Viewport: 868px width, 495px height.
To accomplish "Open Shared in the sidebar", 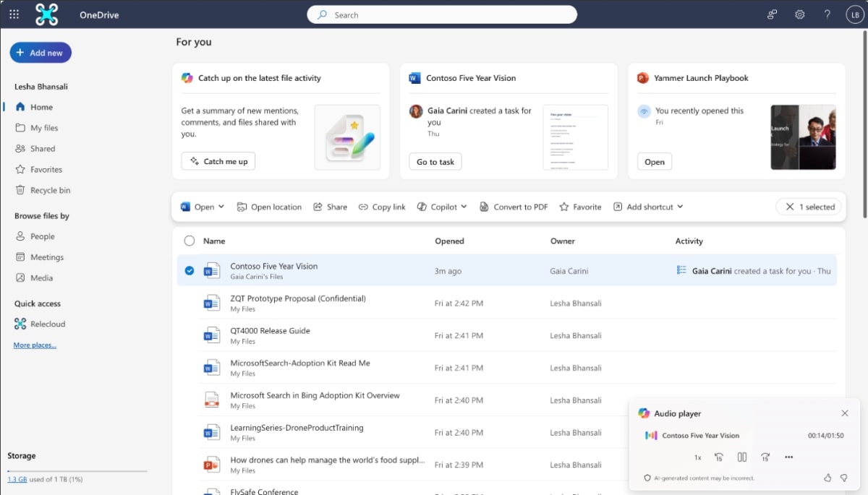I will [x=43, y=149].
